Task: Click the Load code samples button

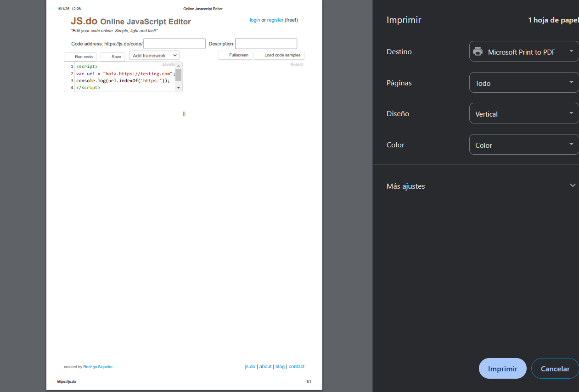Action: 279,55
